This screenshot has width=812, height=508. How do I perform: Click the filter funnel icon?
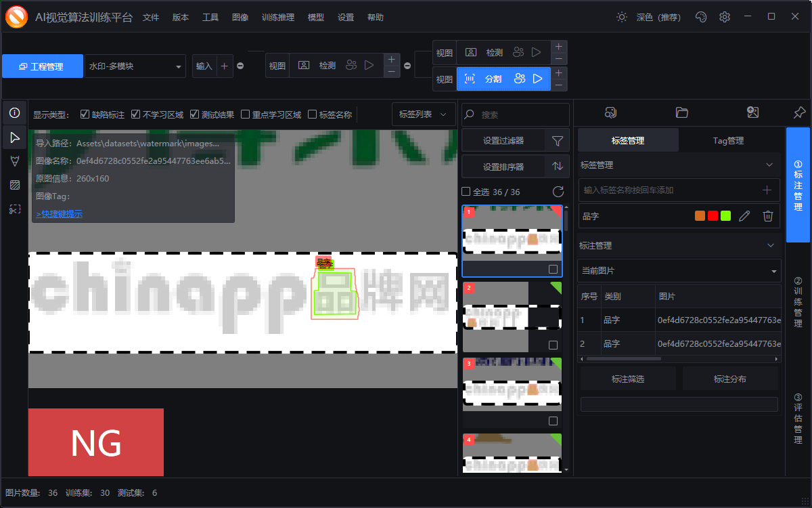point(558,141)
